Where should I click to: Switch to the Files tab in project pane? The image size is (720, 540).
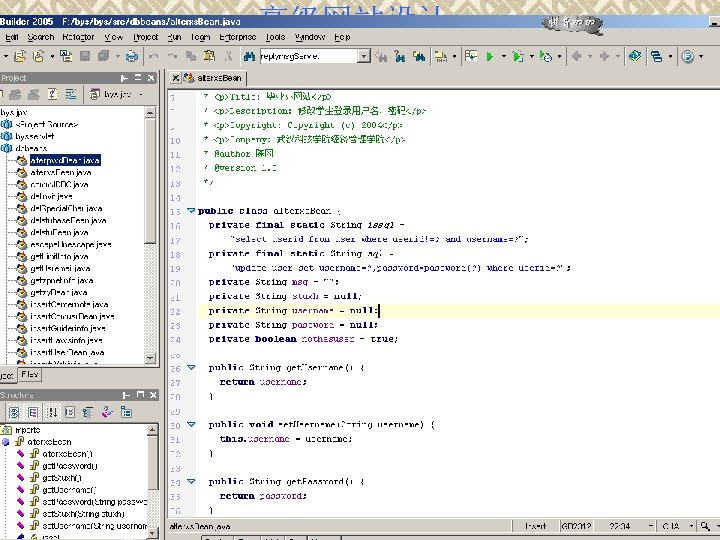point(30,376)
